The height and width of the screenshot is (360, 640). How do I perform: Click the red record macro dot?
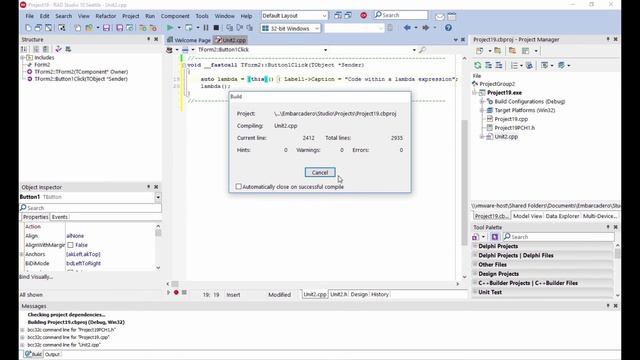[176, 292]
